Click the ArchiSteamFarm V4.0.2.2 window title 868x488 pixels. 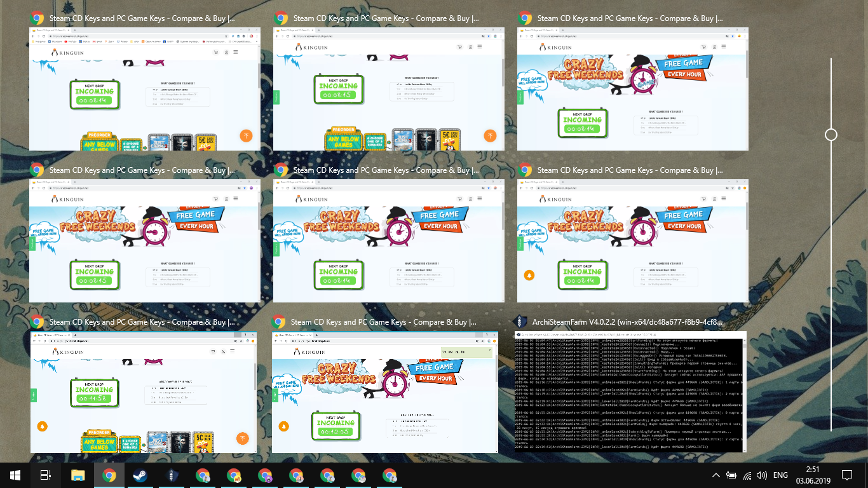click(627, 322)
